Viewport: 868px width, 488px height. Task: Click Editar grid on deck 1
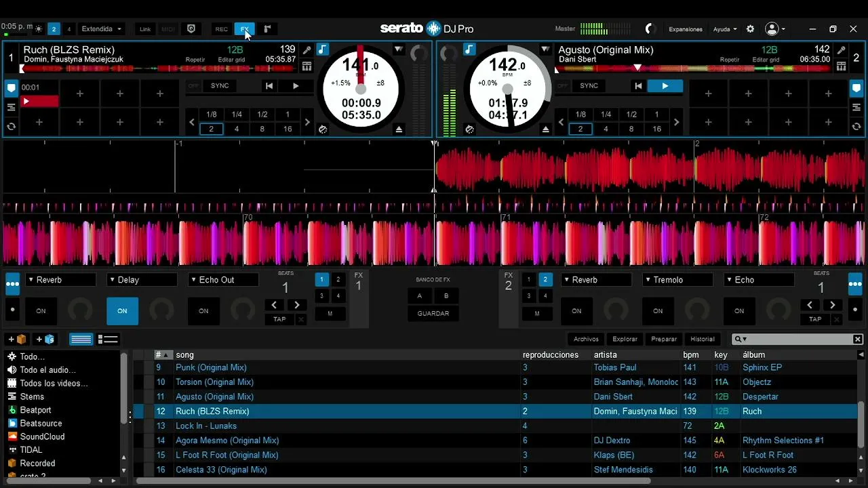[231, 60]
